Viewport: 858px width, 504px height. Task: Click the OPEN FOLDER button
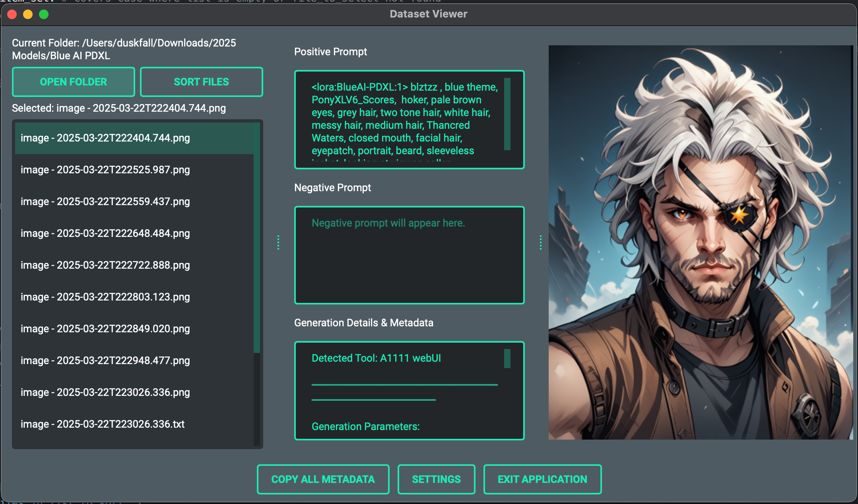[x=74, y=82]
